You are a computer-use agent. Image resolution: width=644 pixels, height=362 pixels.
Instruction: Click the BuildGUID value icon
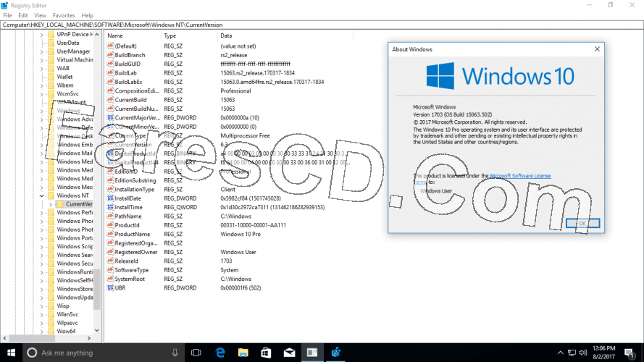tap(110, 64)
